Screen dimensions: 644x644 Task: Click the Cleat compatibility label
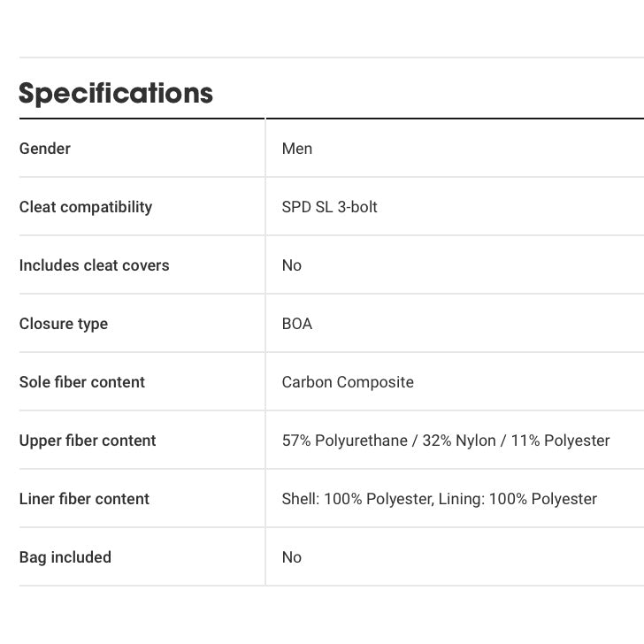pos(86,207)
